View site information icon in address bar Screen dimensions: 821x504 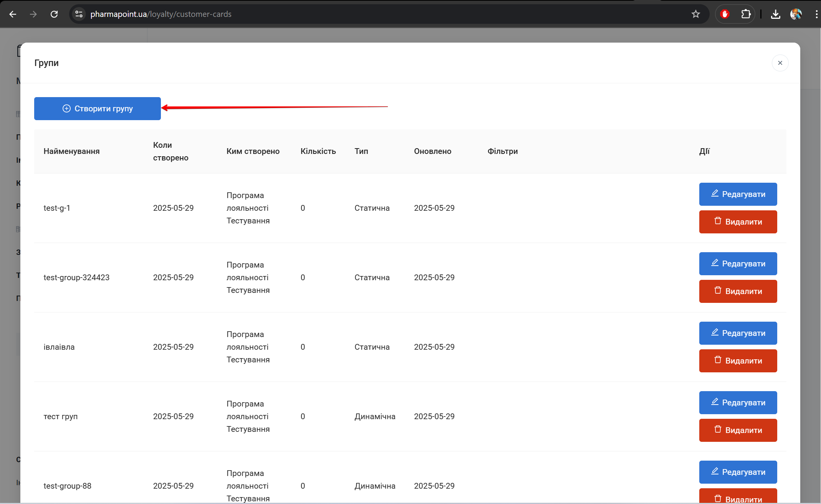click(x=79, y=14)
